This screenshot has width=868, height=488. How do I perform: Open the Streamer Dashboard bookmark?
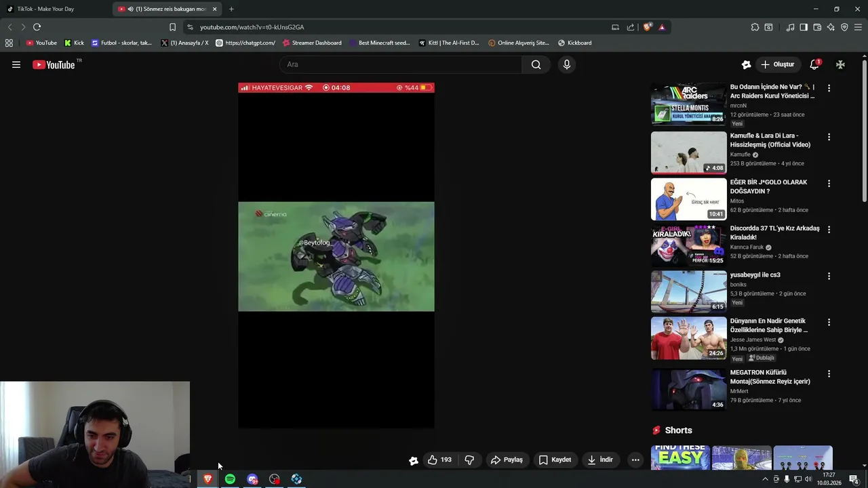click(x=312, y=43)
